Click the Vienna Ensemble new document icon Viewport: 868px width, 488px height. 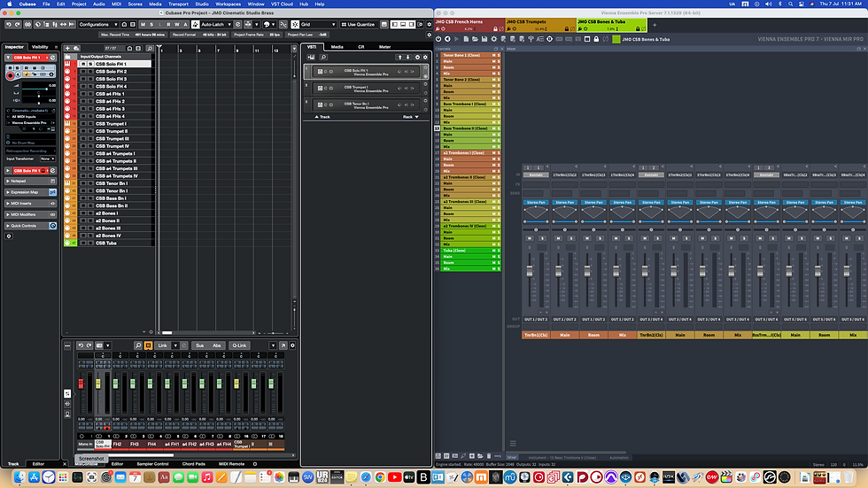[x=466, y=39]
